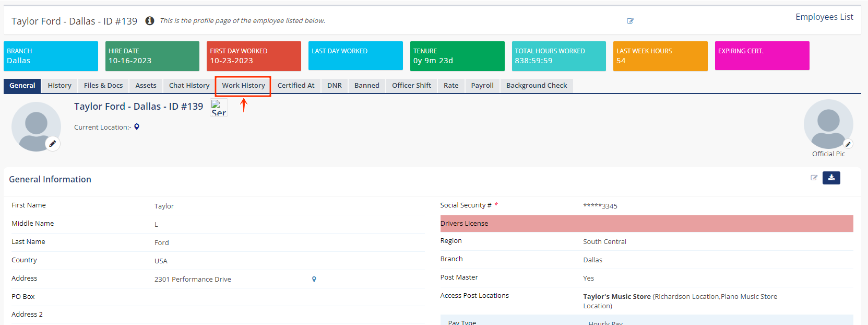This screenshot has height=325, width=868.
Task: Click the Current Location map pin icon
Action: tap(137, 127)
